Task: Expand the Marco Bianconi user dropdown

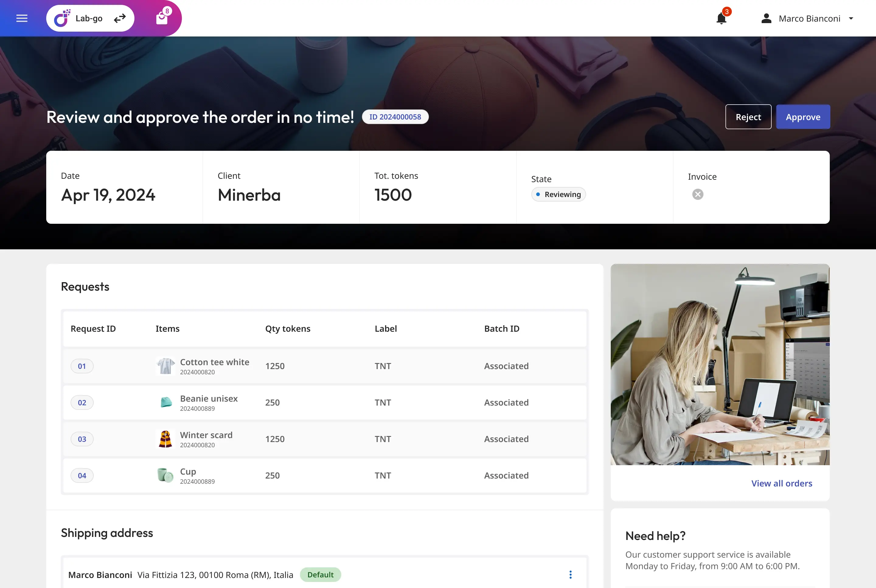Action: [x=851, y=18]
